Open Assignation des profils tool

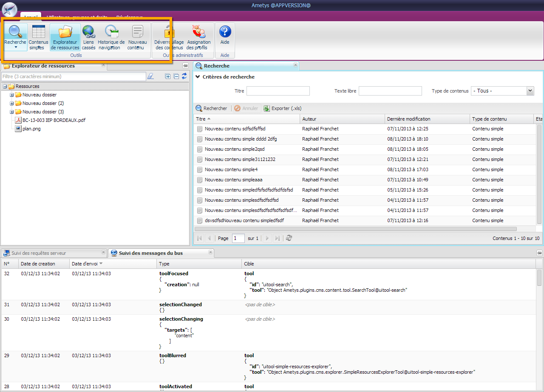pos(198,33)
